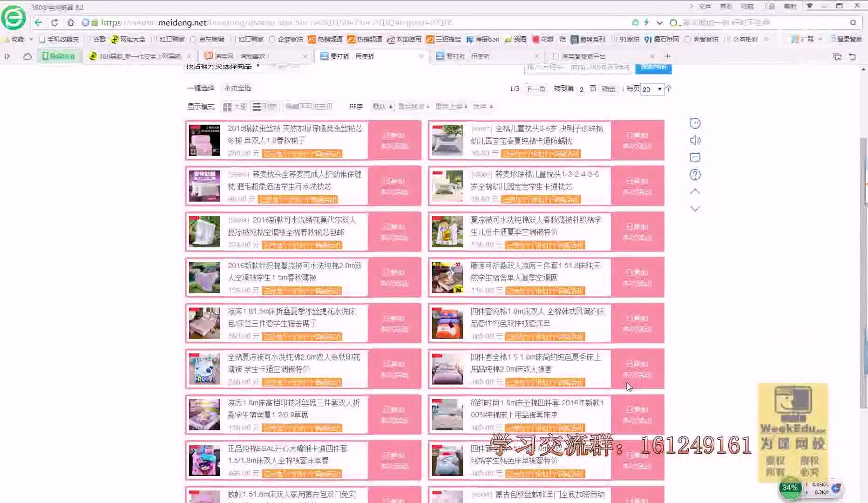Expand the bookmarks bar overflow chevron
Viewport: 868px width, 503px height.
coord(766,40)
